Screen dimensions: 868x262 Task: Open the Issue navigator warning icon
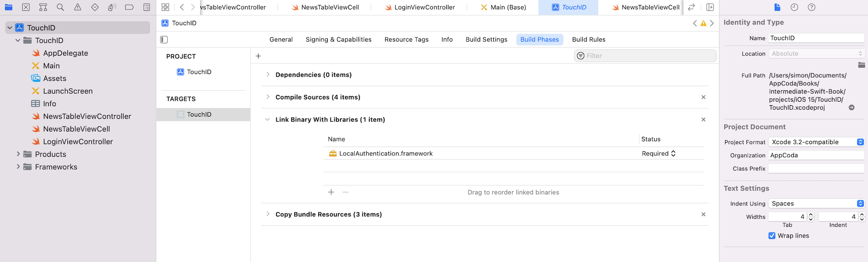tap(78, 7)
